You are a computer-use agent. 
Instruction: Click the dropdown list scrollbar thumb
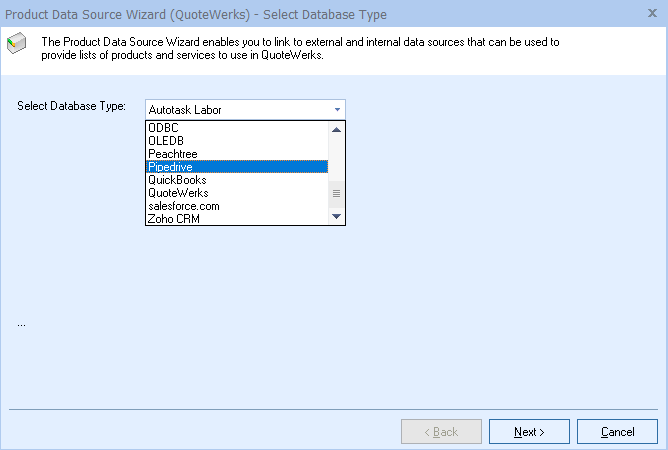[x=337, y=193]
